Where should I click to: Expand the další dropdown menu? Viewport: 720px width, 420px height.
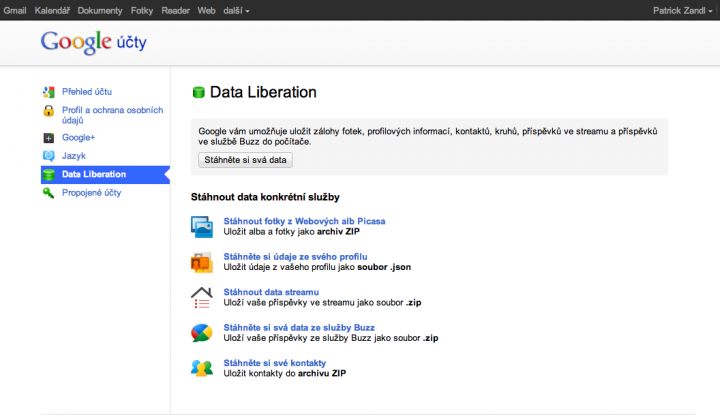pyautogui.click(x=234, y=9)
